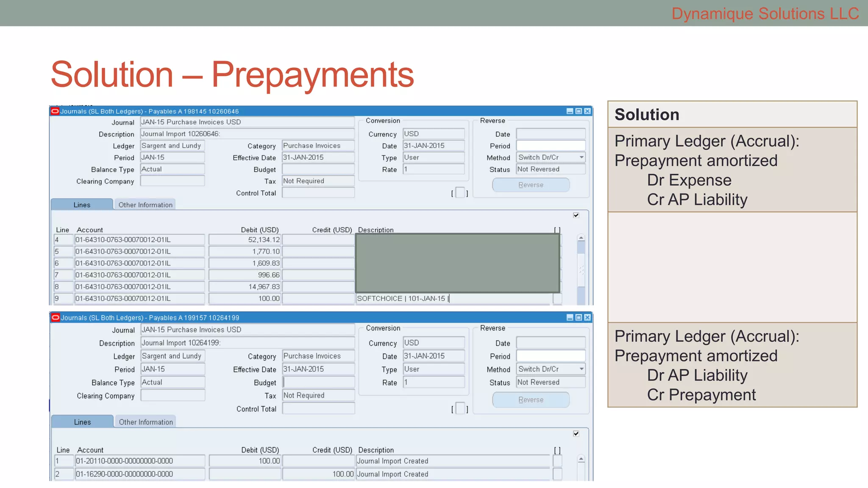Select Lines tab in journal 10264199
The width and height of the screenshot is (868, 488).
(x=82, y=422)
